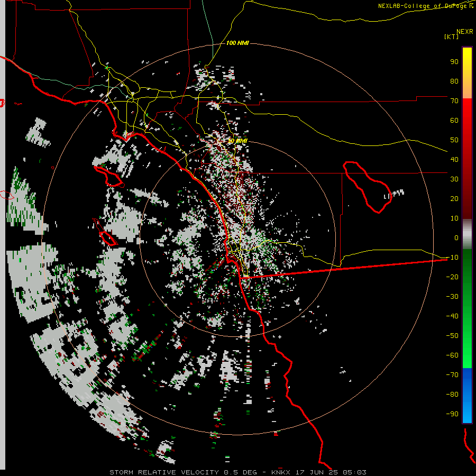Click the 70 value on velocity scale
This screenshot has height=476, width=476.
point(454,101)
